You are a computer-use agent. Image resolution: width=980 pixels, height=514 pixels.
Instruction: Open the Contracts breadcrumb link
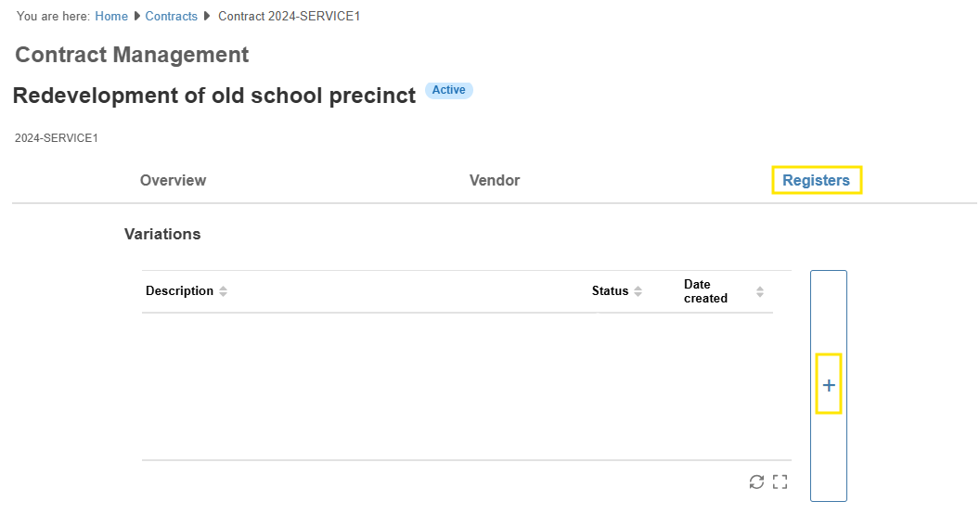[172, 17]
